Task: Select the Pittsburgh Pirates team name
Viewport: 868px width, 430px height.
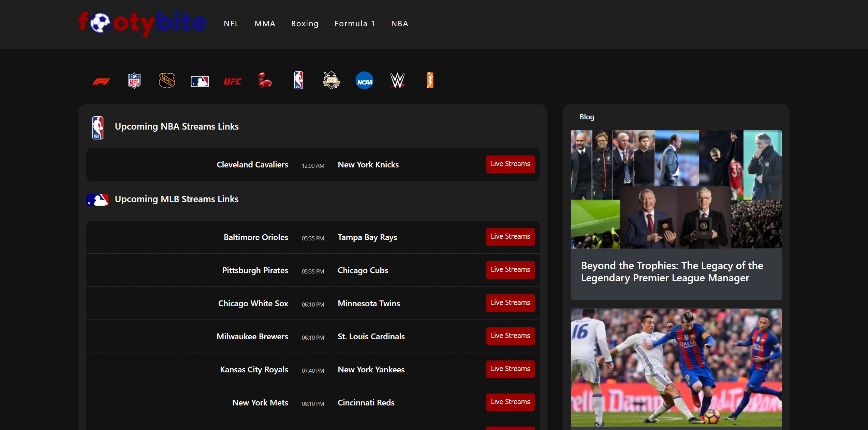Action: click(255, 270)
